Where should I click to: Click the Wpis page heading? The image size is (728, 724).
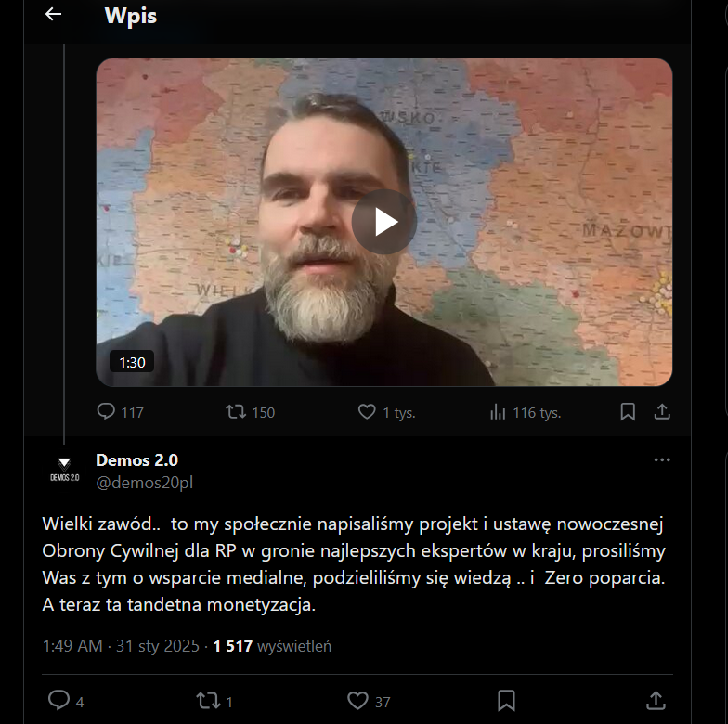coord(130,16)
